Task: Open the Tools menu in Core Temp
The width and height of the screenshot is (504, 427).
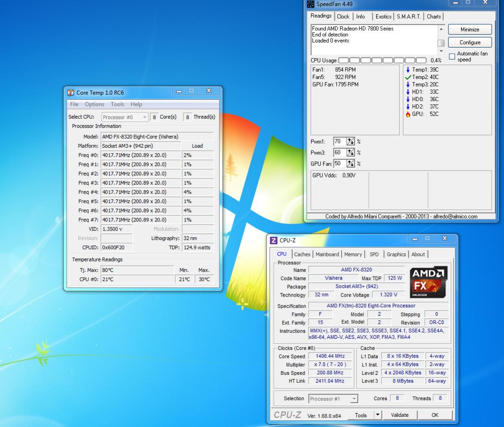Action: 117,104
